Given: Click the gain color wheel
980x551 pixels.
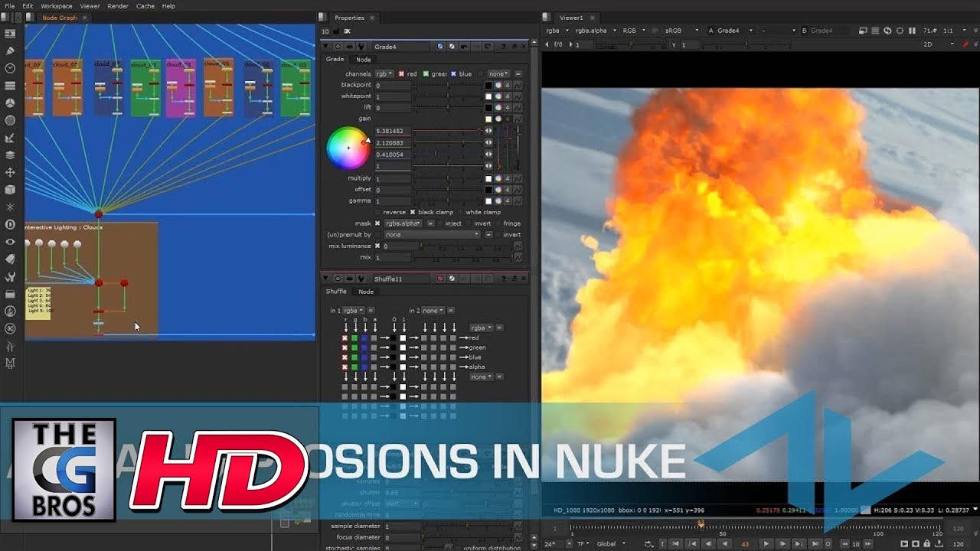Looking at the screenshot, I should pos(348,148).
